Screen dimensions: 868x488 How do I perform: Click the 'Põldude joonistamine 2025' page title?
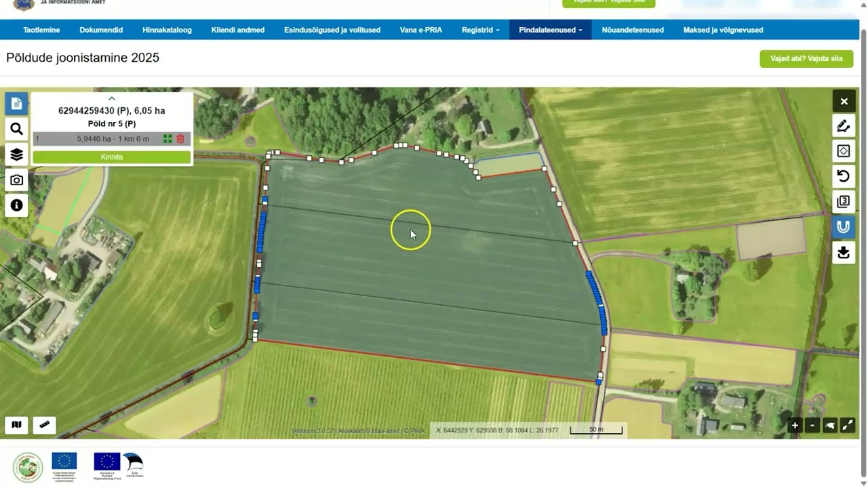[83, 58]
